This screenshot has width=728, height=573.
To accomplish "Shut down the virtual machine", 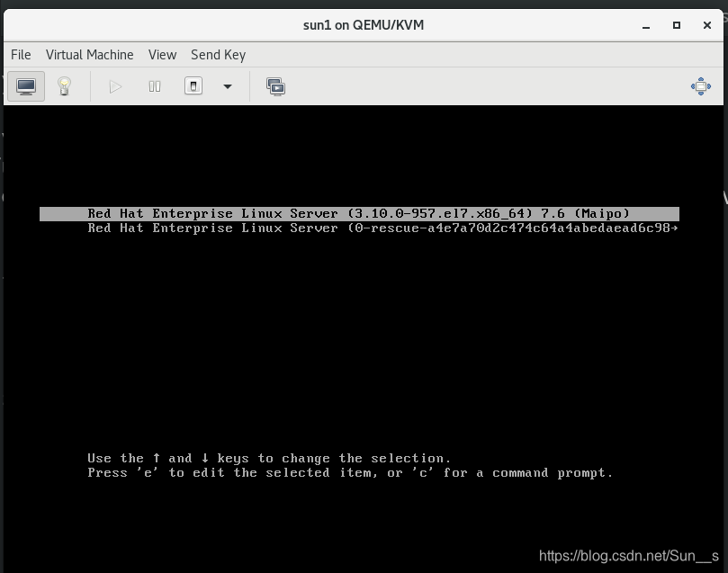I will tap(193, 86).
